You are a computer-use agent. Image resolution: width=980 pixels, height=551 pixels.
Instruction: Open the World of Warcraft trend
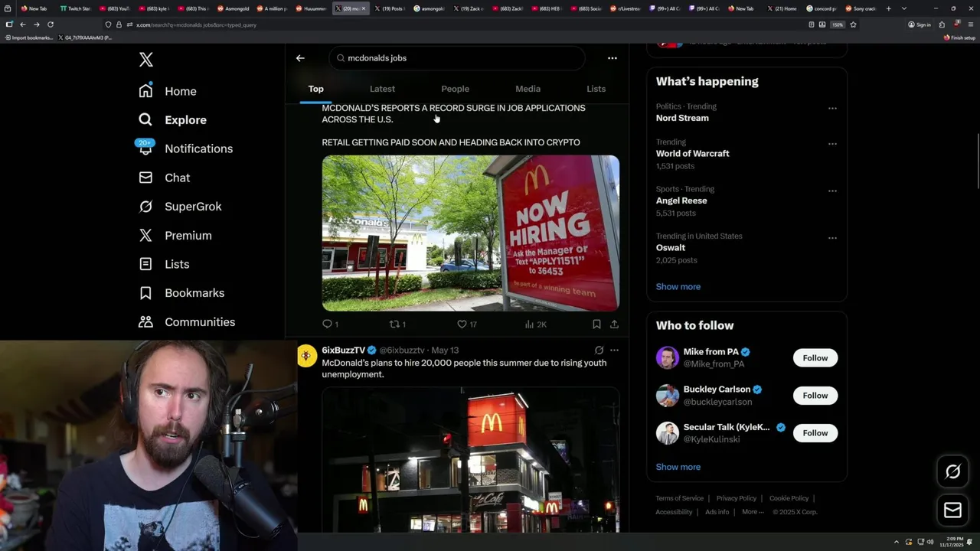point(692,153)
